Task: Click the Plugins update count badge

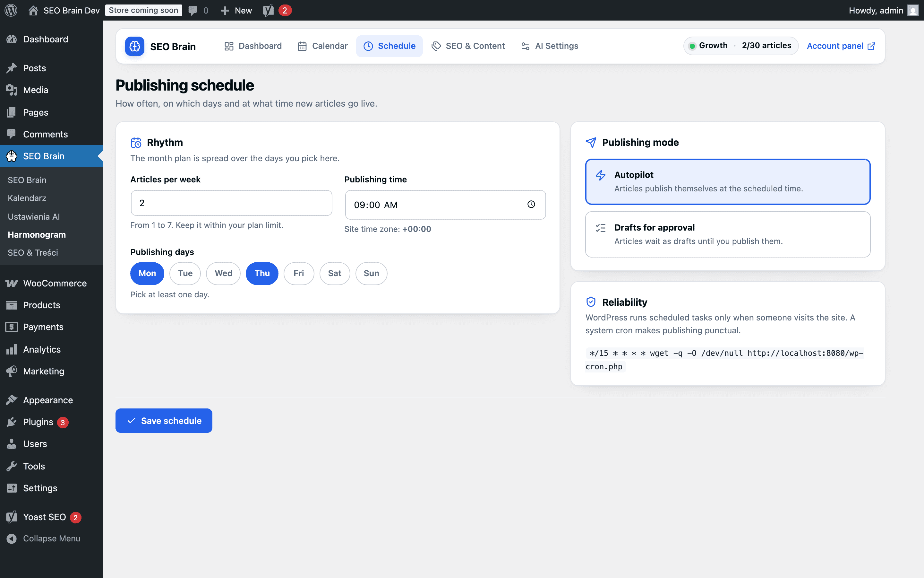Action: 63,422
